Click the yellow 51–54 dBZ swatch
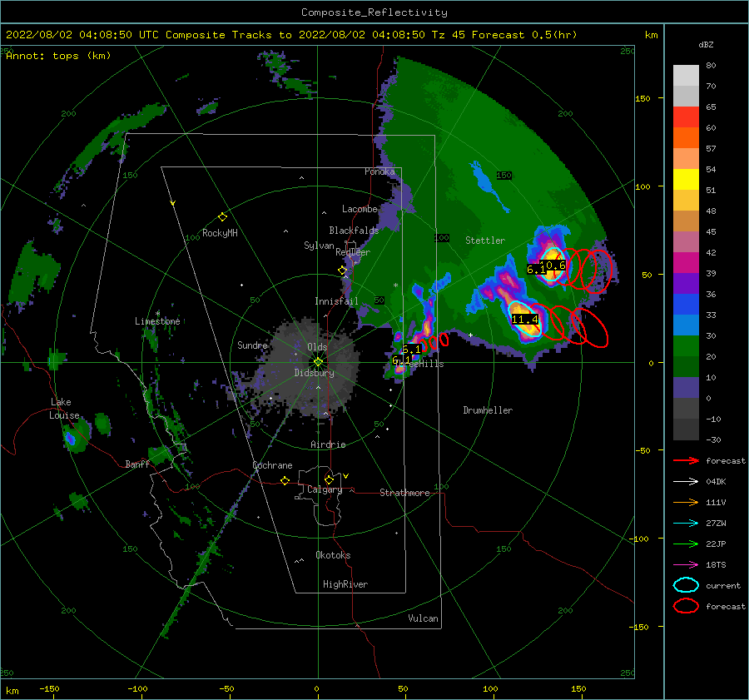This screenshot has height=700, width=749. click(x=686, y=180)
